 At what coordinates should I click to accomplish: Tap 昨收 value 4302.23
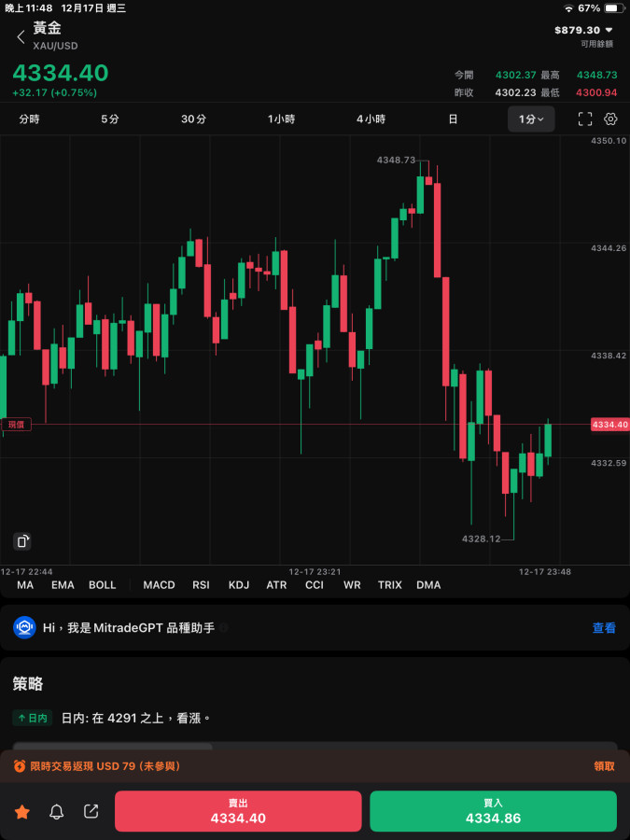pyautogui.click(x=516, y=92)
